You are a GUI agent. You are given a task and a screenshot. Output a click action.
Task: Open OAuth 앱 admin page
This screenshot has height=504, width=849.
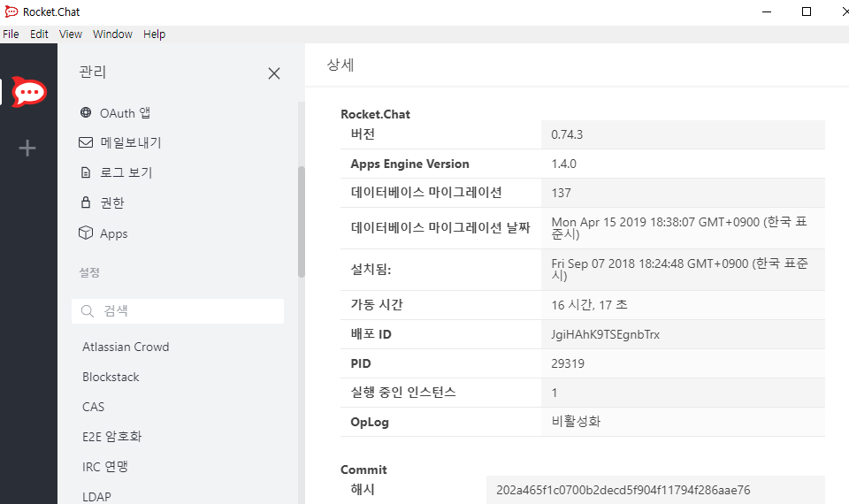(125, 112)
